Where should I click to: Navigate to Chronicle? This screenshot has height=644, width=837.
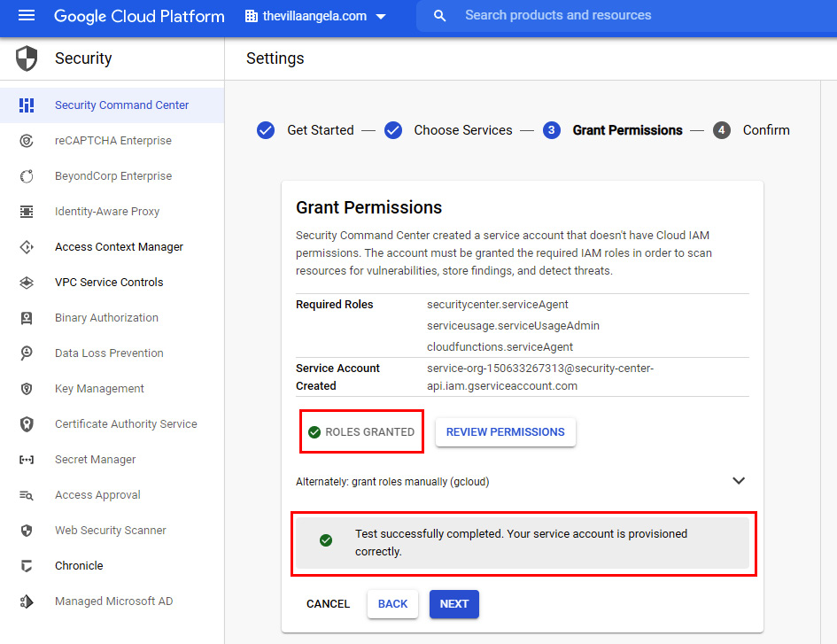pos(112,565)
